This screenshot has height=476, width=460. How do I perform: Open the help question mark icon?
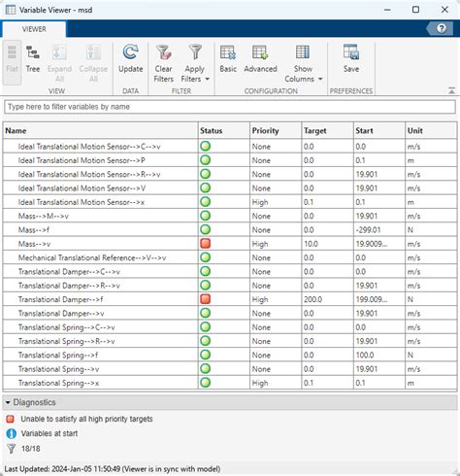click(x=441, y=28)
